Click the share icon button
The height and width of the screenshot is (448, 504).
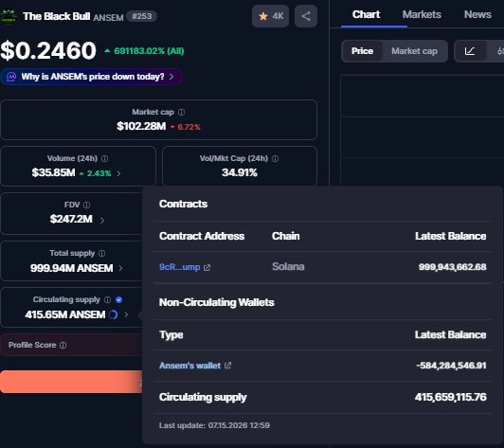tap(306, 16)
